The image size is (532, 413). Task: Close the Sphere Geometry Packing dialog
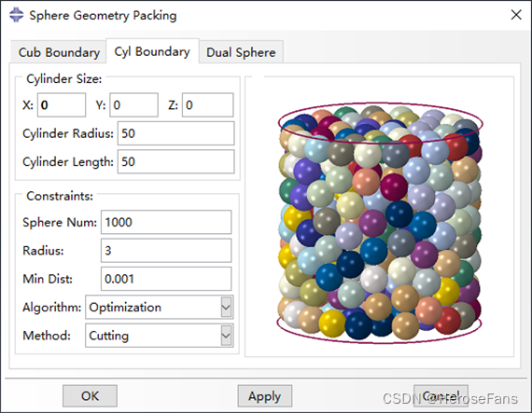click(x=516, y=15)
